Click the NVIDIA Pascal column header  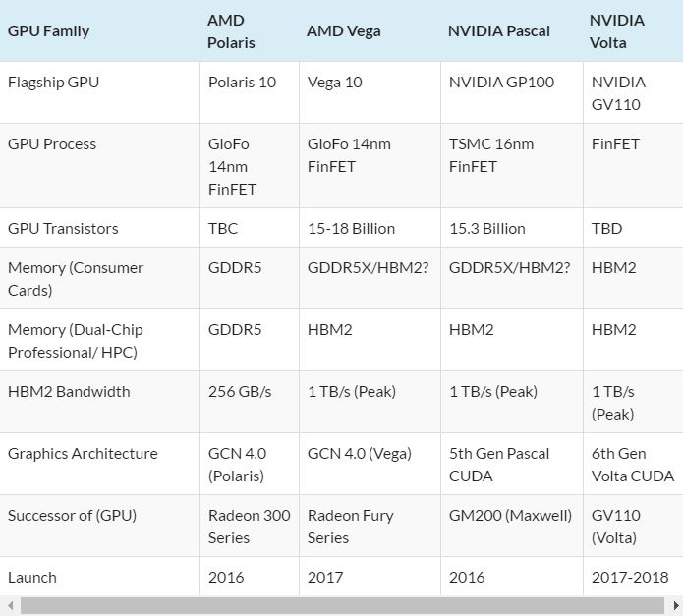pyautogui.click(x=498, y=31)
